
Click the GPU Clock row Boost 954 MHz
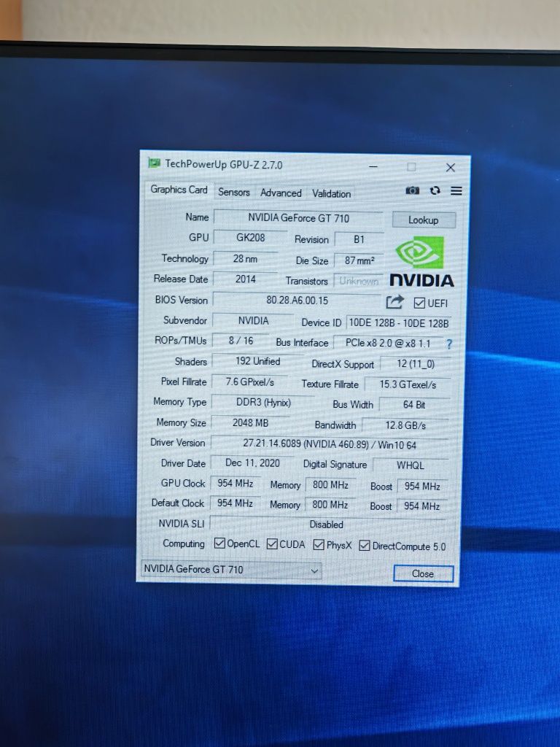point(422,487)
